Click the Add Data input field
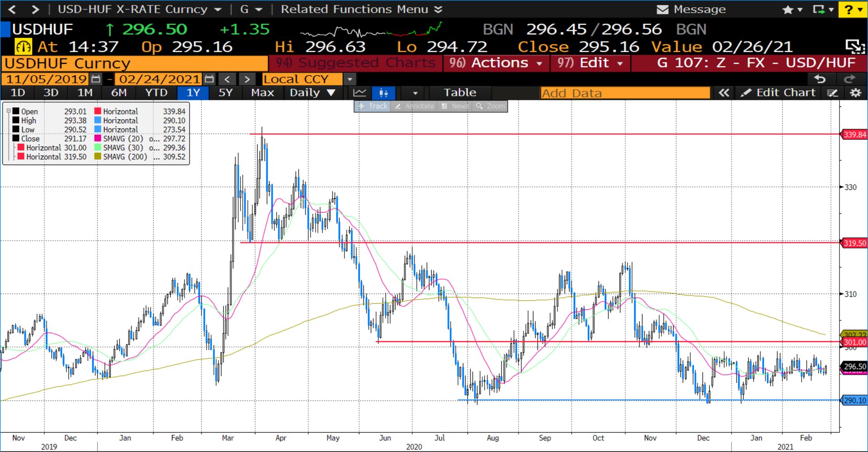Viewport: 868px width, 452px height. 625,93
